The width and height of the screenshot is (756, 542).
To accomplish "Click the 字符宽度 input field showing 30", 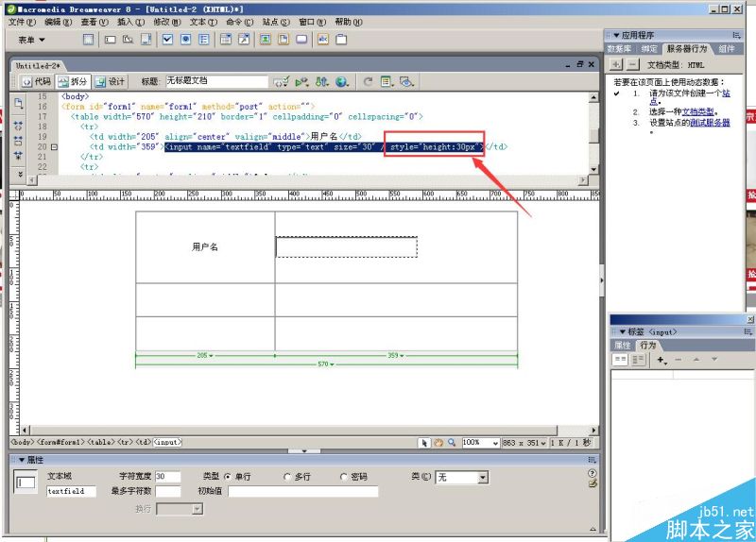I will [x=167, y=477].
